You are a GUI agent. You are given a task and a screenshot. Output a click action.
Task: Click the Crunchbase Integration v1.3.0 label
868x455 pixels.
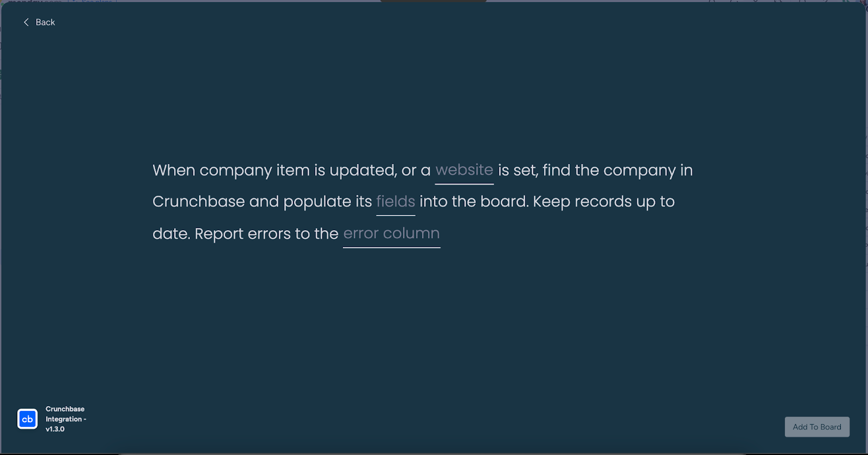click(66, 419)
